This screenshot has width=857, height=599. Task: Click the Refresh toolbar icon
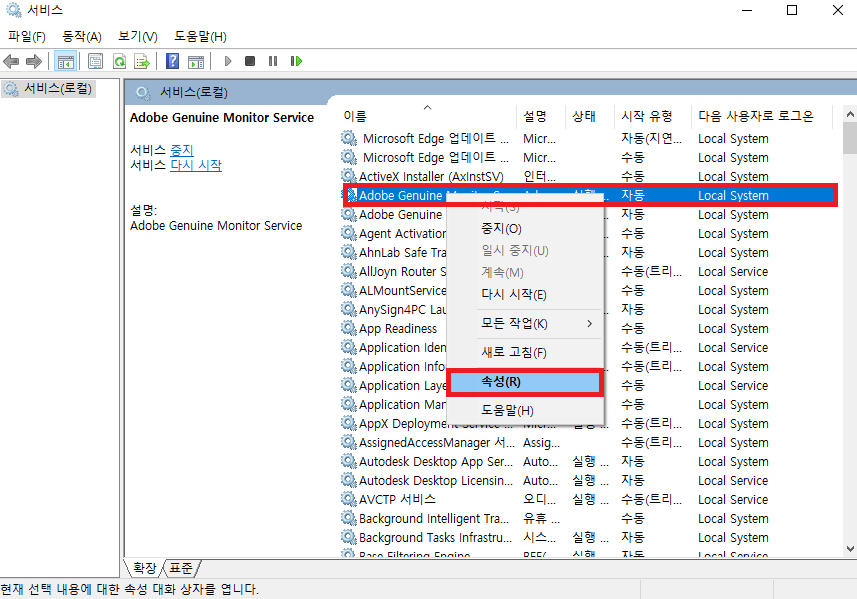pos(119,61)
